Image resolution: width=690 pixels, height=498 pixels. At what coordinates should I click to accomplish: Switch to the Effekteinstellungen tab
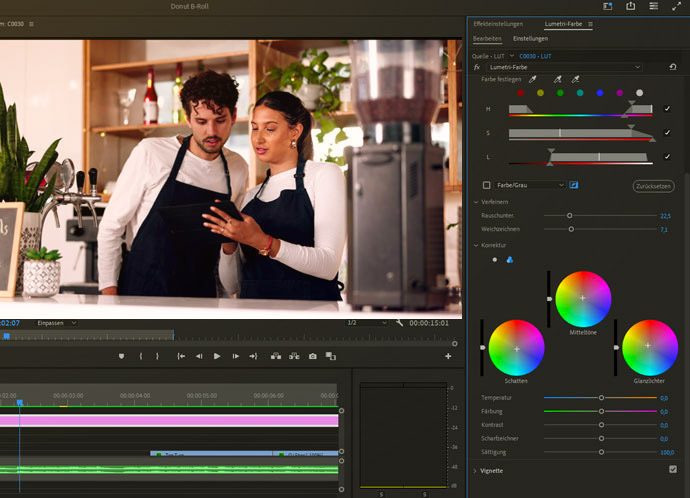click(497, 23)
